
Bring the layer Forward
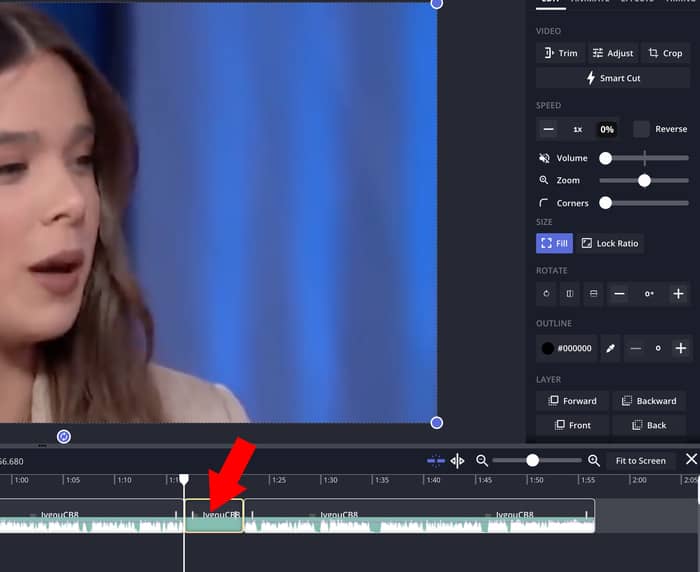[x=571, y=401]
